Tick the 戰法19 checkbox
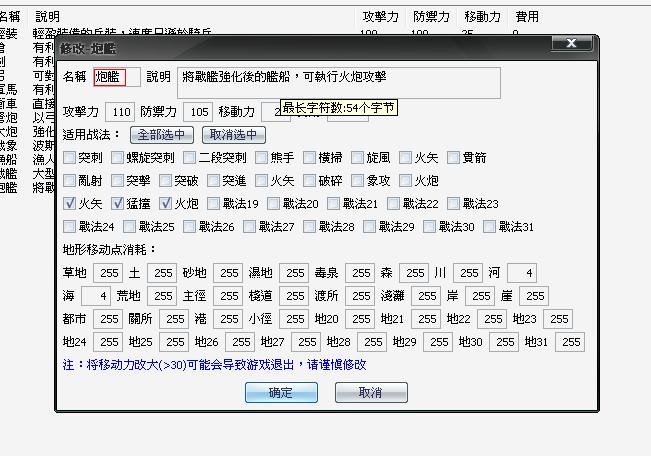The width and height of the screenshot is (651, 456). click(x=214, y=203)
